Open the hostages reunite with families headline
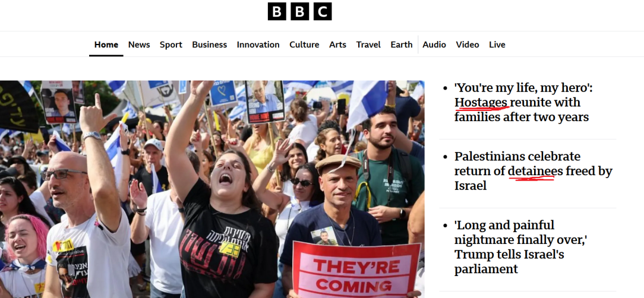Viewport: 644px width, 298px height. 523,102
